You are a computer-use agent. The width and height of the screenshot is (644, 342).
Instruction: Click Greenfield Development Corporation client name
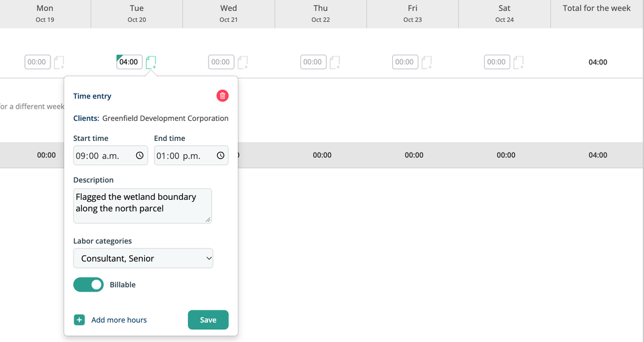(x=165, y=118)
